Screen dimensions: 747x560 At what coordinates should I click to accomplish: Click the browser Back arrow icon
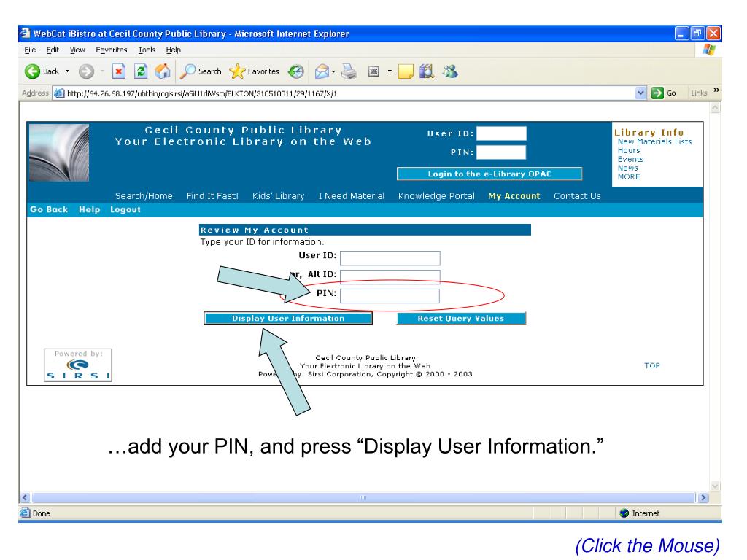(32, 71)
